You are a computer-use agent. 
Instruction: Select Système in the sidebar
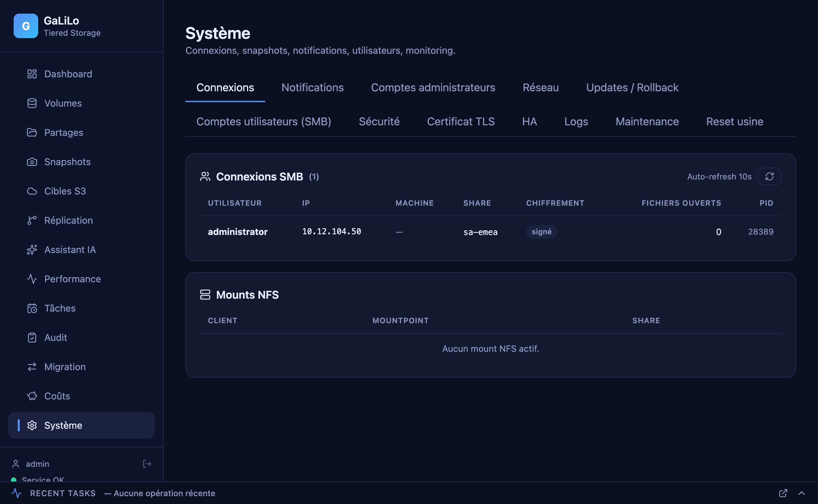[x=81, y=425]
